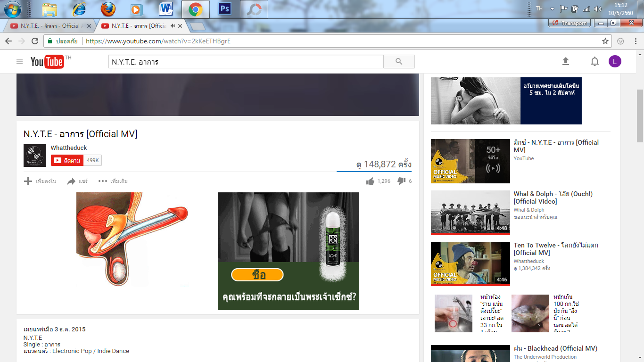Open Microsoft Word from the taskbar

pyautogui.click(x=166, y=9)
